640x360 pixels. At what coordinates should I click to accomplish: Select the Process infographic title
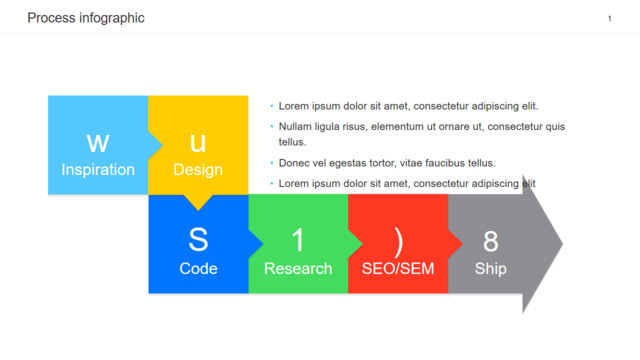click(x=86, y=18)
